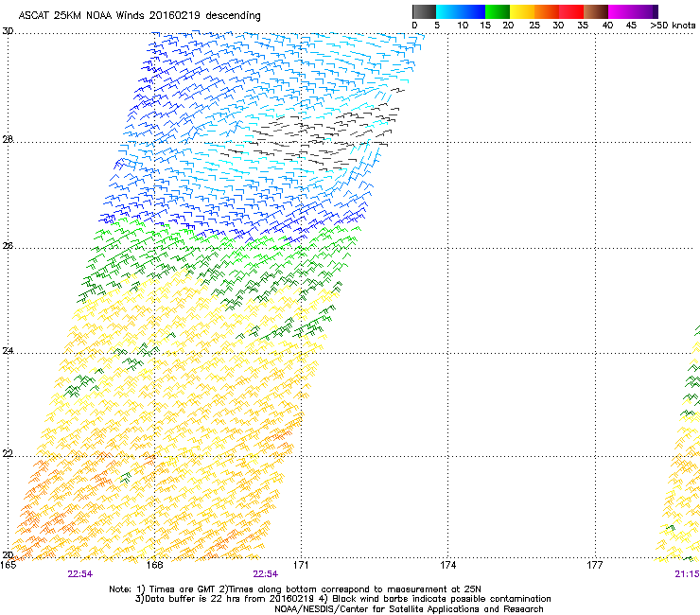
Task: Click the longitude label '171'
Action: [x=301, y=565]
